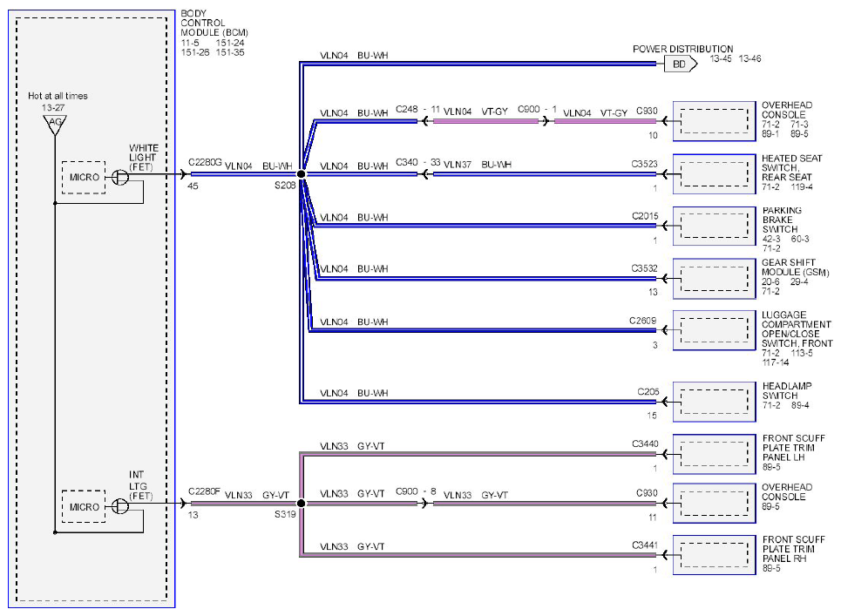Click the INT LTG (FET) label
The height and width of the screenshot is (616, 841).
[x=140, y=485]
